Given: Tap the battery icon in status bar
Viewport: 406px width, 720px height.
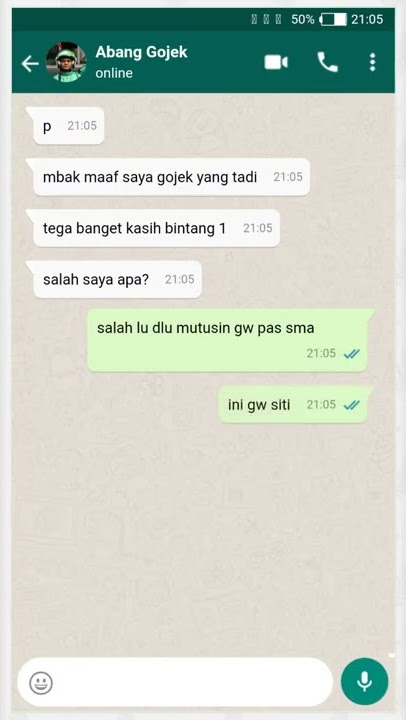Looking at the screenshot, I should pos(334,19).
